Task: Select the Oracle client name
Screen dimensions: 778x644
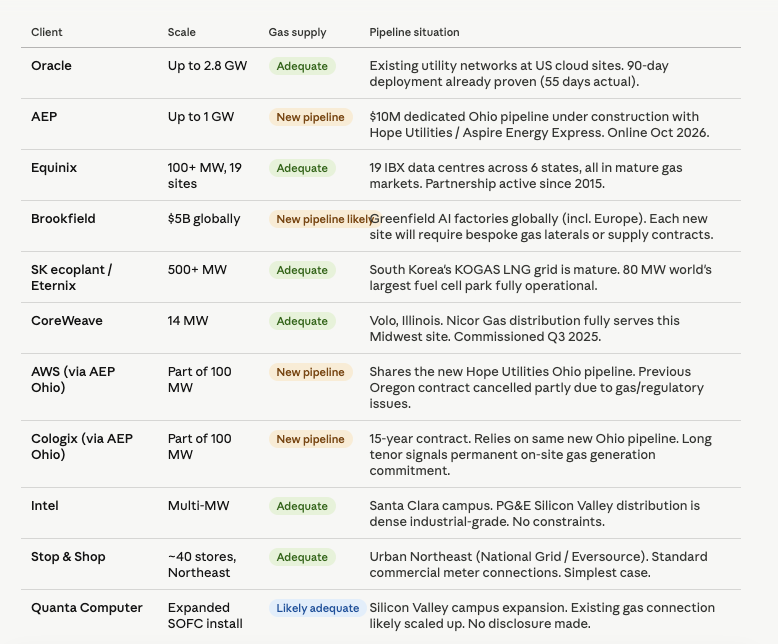Action: point(51,65)
